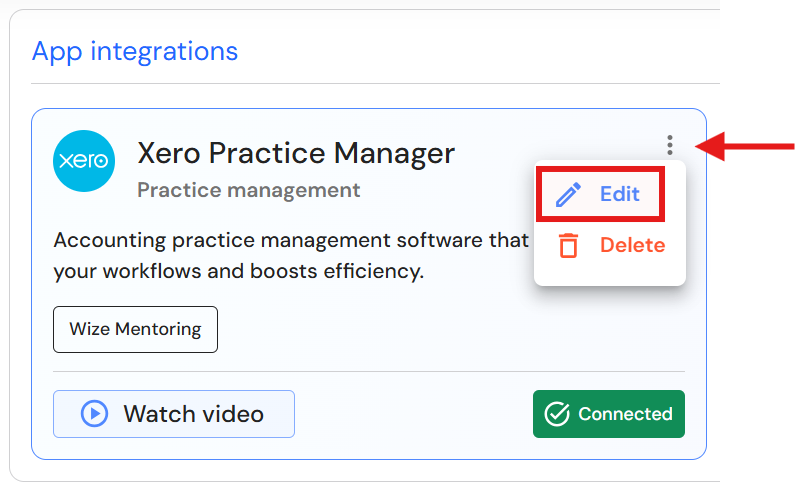The image size is (795, 499).
Task: Click the App integrations heading
Action: [x=135, y=51]
